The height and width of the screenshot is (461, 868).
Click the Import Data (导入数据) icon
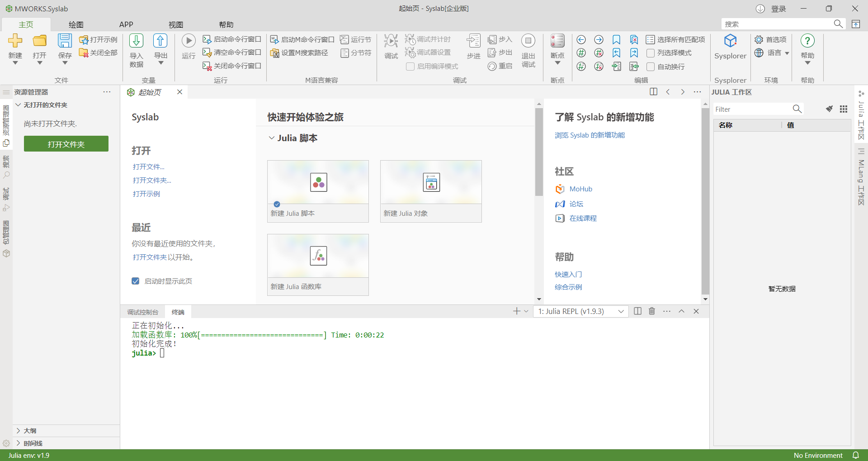tap(136, 41)
